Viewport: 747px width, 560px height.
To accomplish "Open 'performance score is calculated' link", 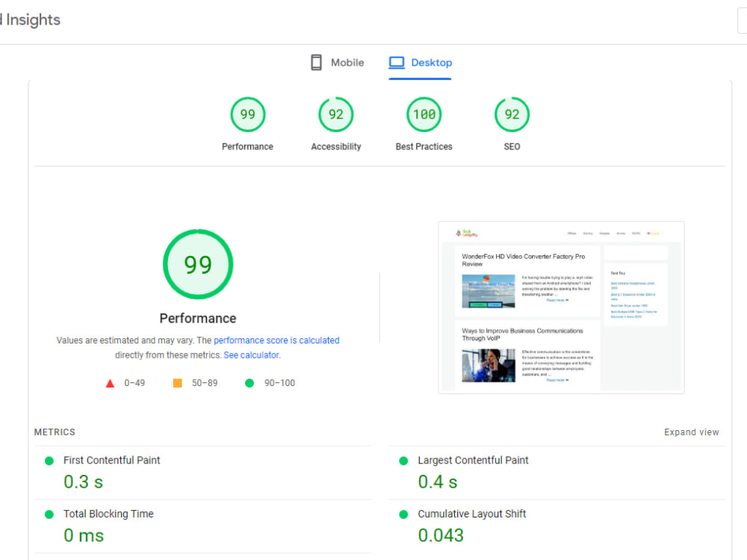I will point(276,340).
